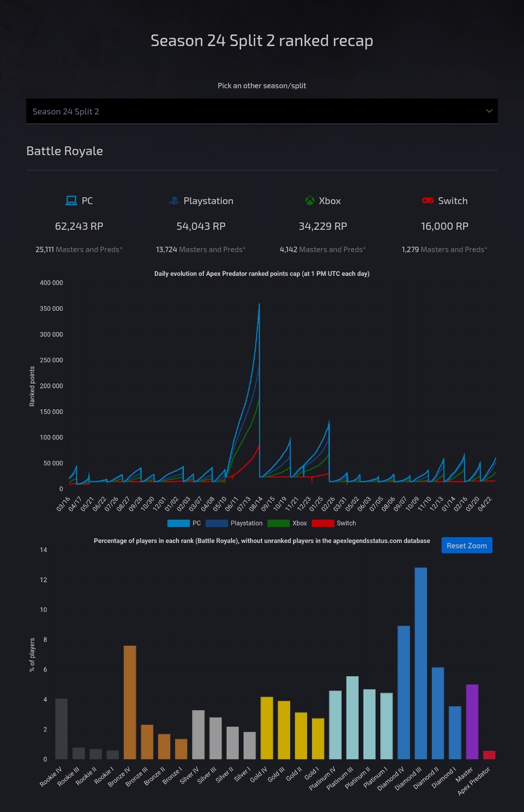Image resolution: width=524 pixels, height=812 pixels.
Task: Click the Diamond II bar
Action: (x=438, y=713)
